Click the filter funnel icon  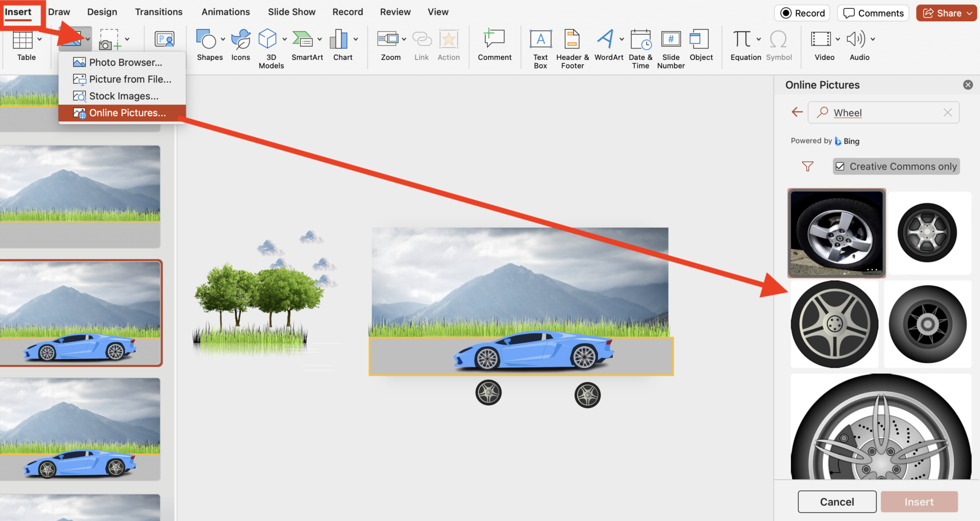coord(808,166)
